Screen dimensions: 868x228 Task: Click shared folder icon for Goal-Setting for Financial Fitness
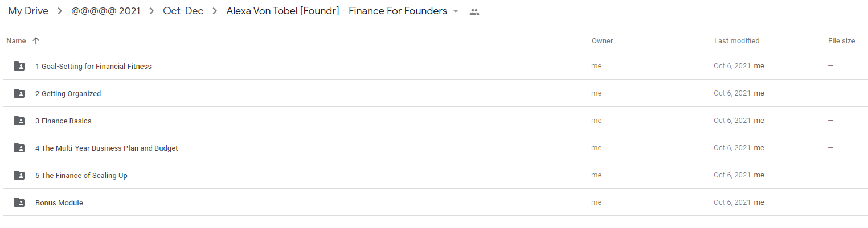coord(19,66)
